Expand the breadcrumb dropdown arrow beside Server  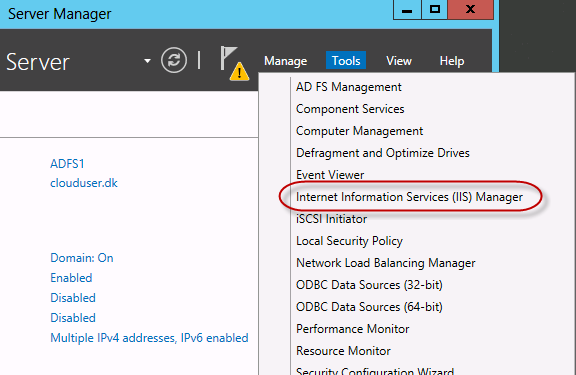coord(147,61)
